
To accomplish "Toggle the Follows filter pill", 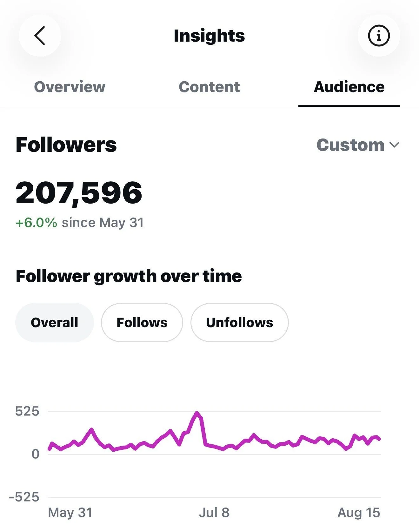I will coord(142,322).
